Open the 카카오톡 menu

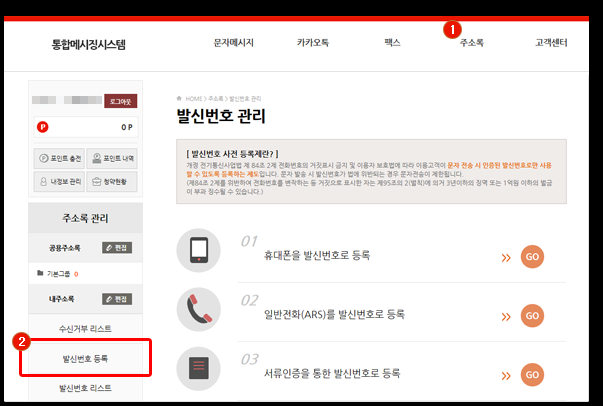(312, 44)
